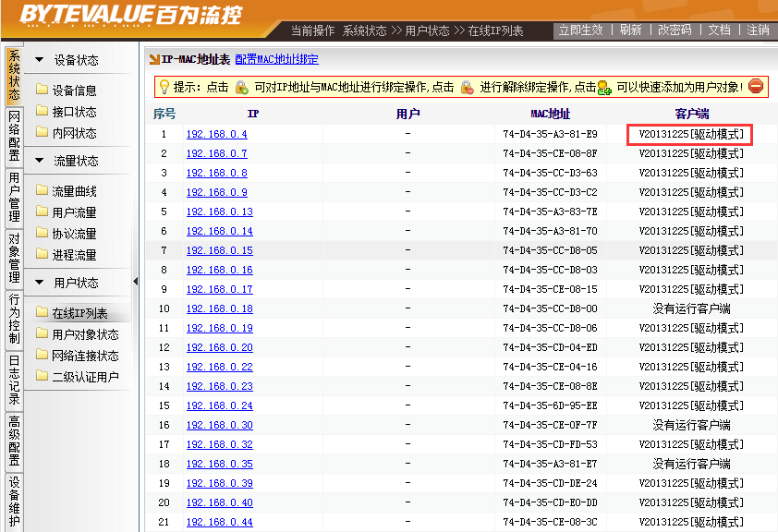Image resolution: width=778 pixels, height=532 pixels.
Task: Click the add user object icon
Action: (605, 87)
